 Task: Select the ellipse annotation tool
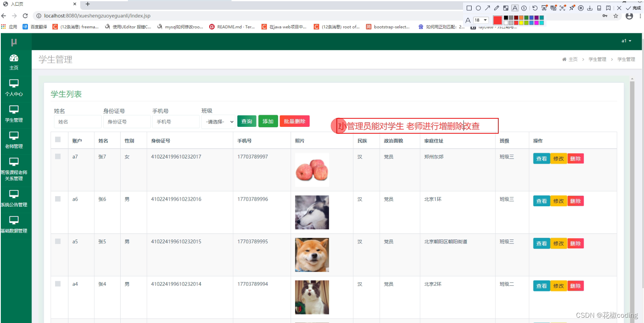tap(478, 8)
